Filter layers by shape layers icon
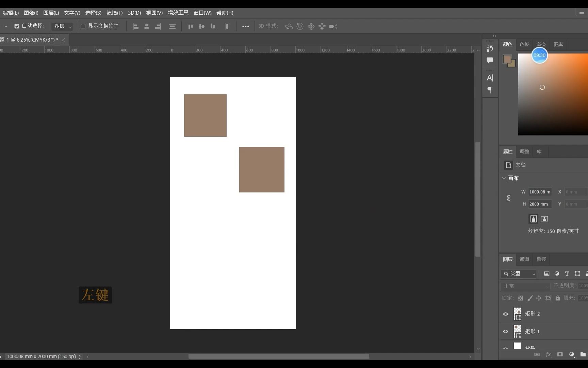This screenshot has width=588, height=368. tap(577, 274)
